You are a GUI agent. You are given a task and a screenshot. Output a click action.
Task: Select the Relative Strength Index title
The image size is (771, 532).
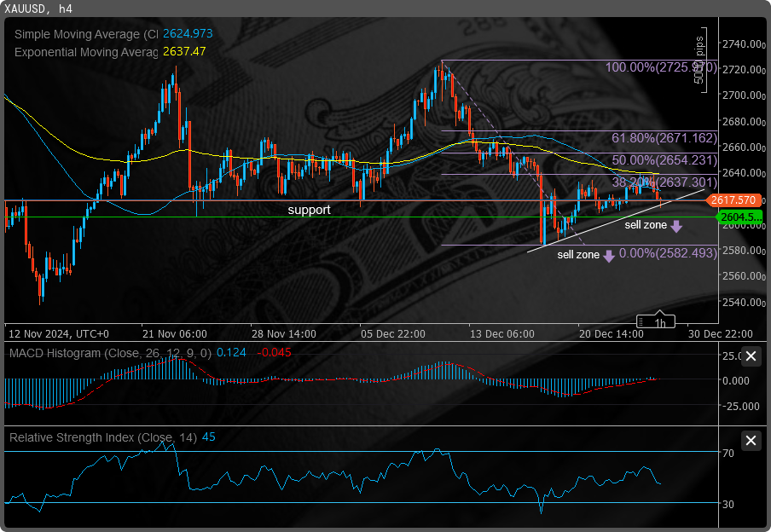pos(102,437)
